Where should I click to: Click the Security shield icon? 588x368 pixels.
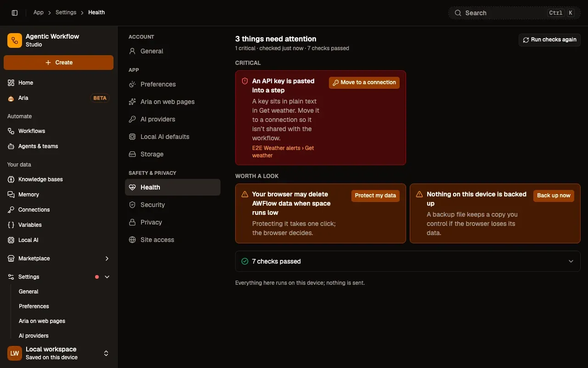[132, 205]
